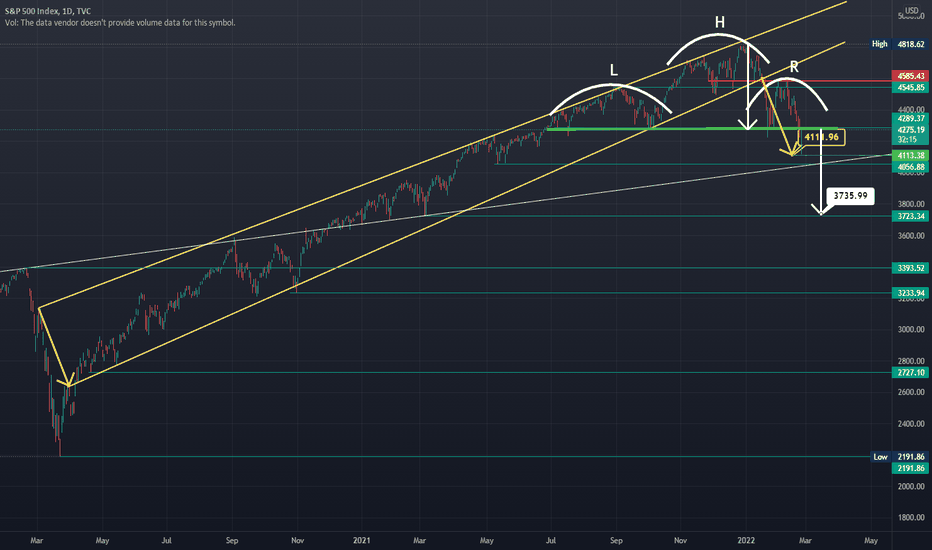The image size is (932, 550).
Task: Click the 4400.00 price axis tick
Action: point(911,109)
